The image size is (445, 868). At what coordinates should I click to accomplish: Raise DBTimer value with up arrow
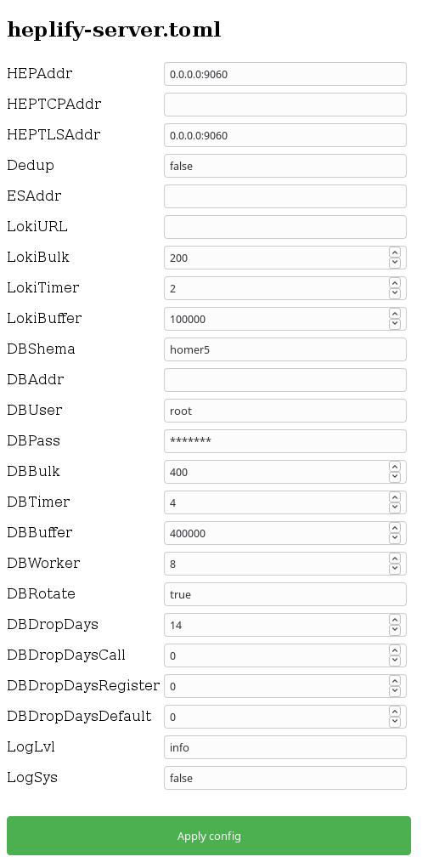pyautogui.click(x=395, y=497)
